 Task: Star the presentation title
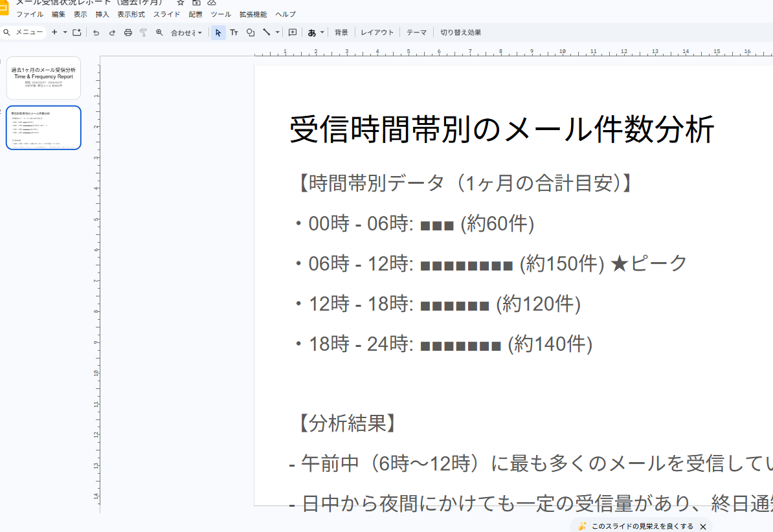(x=181, y=3)
